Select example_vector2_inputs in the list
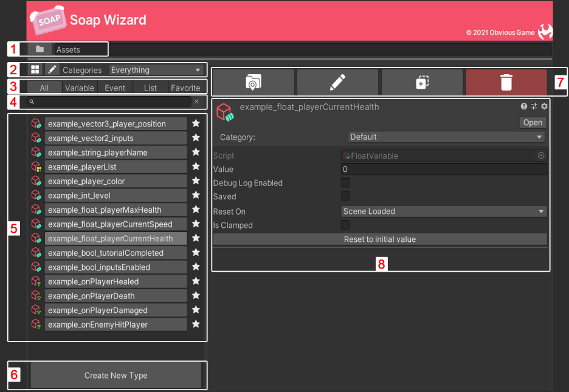The height and width of the screenshot is (392, 569). coord(116,138)
